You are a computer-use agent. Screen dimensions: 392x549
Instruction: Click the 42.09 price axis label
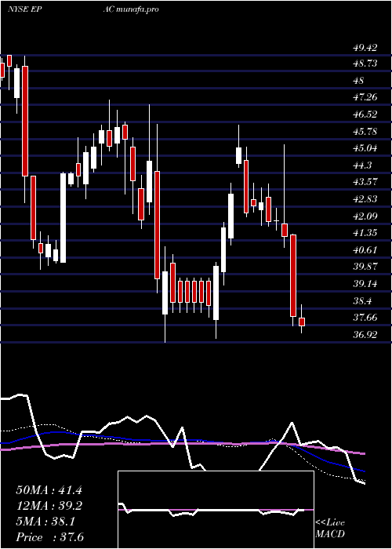365,216
